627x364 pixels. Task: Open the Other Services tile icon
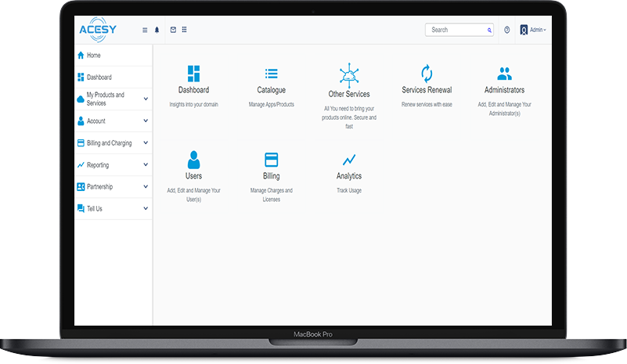pos(348,74)
